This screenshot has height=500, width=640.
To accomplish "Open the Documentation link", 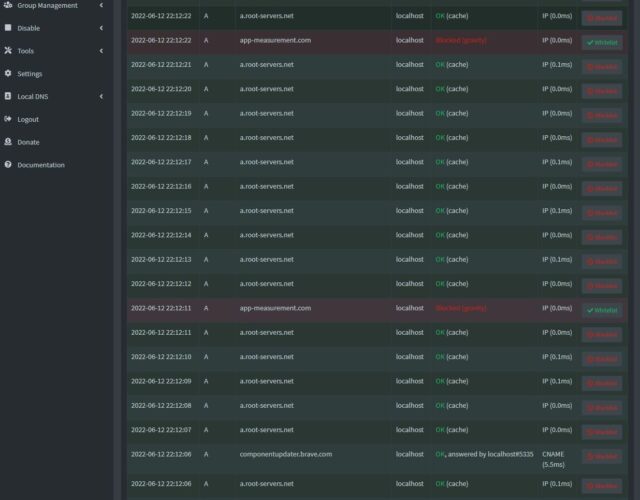I will (41, 165).
